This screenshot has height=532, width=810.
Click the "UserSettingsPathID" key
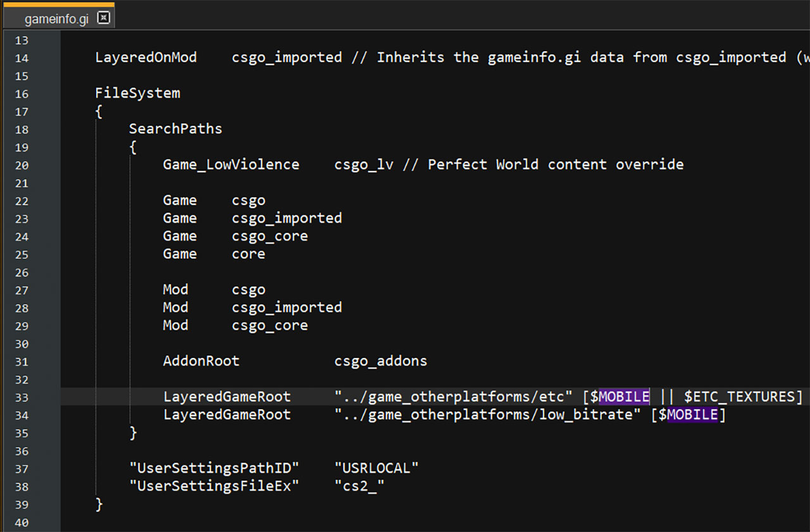point(214,469)
